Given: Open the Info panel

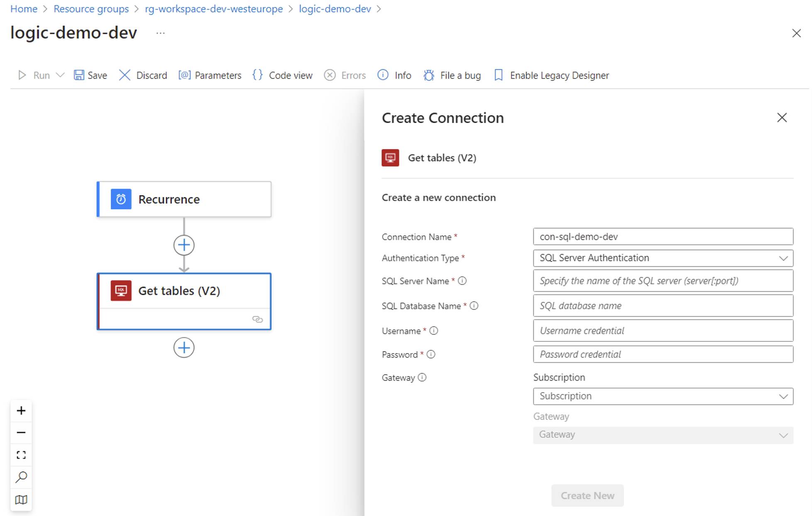Looking at the screenshot, I should pos(394,75).
